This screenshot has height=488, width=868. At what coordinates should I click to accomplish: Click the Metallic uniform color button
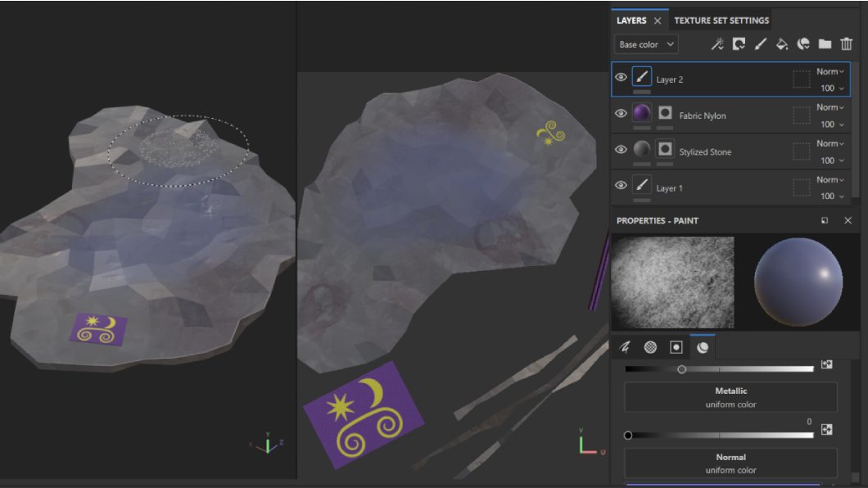pyautogui.click(x=730, y=397)
